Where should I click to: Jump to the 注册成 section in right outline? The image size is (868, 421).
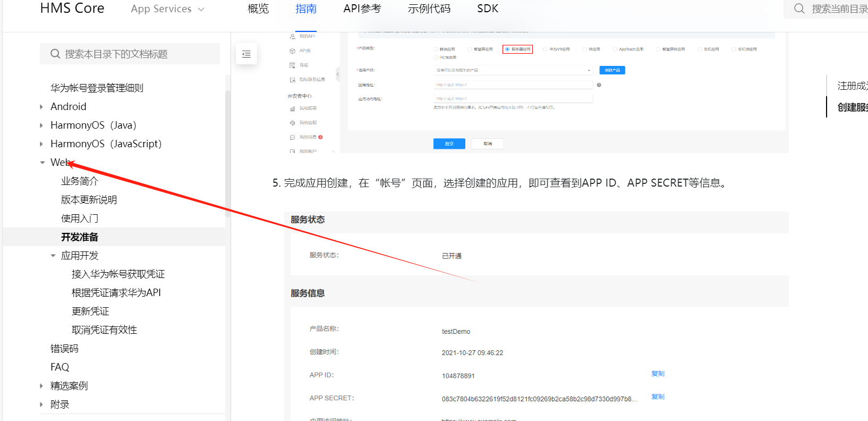click(853, 86)
